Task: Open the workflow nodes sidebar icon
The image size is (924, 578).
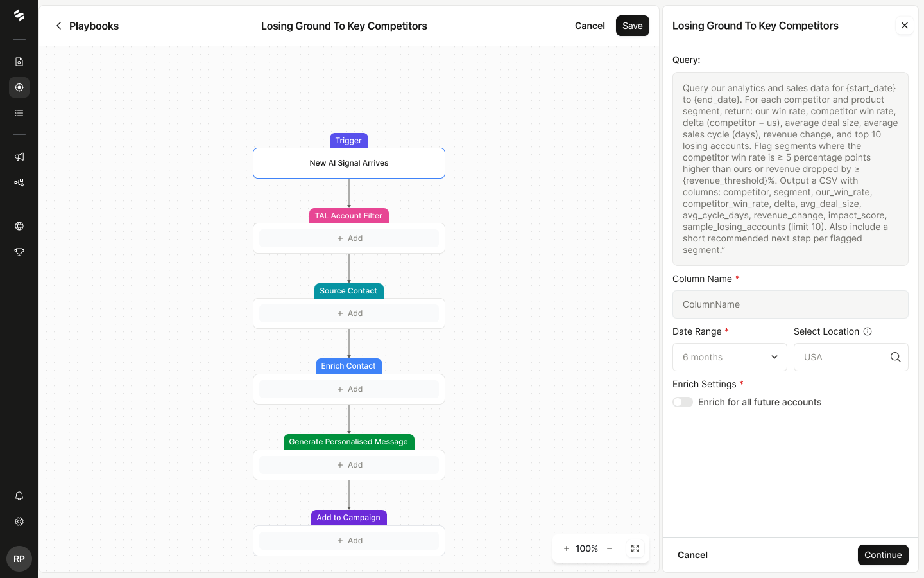Action: [x=19, y=182]
